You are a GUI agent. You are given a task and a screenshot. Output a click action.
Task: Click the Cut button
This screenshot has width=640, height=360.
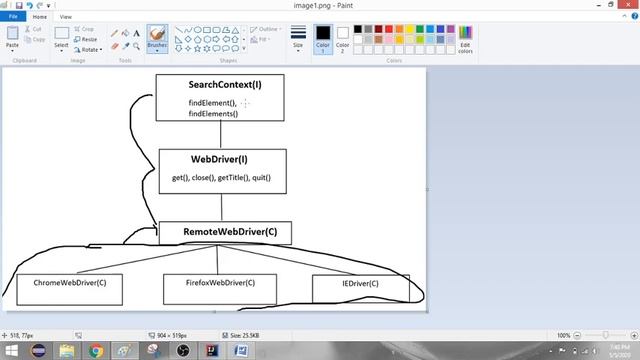[x=33, y=29]
